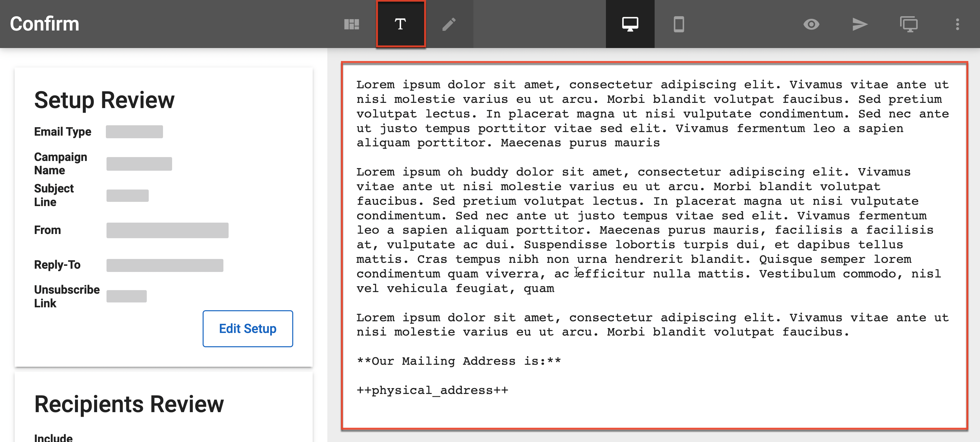The image size is (980, 442).
Task: Click the From label
Action: coord(47,230)
